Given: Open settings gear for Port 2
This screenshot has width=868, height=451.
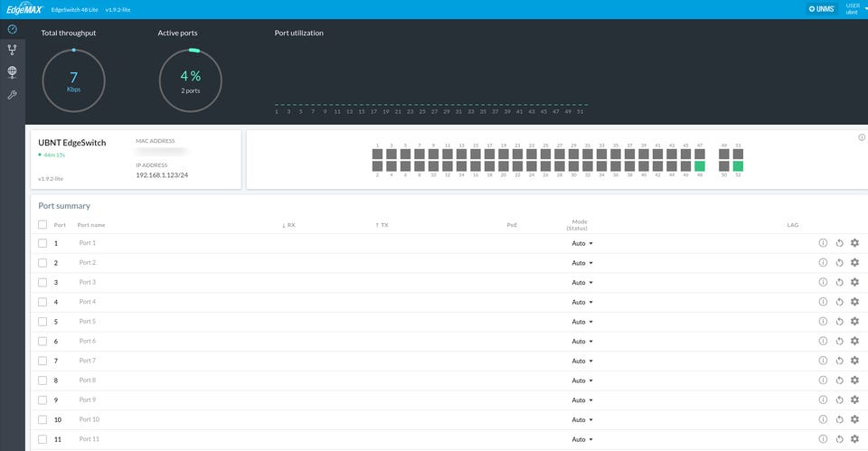Looking at the screenshot, I should click(x=854, y=262).
